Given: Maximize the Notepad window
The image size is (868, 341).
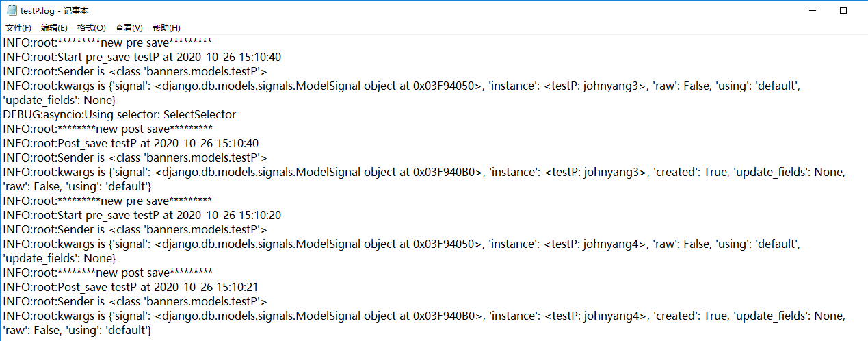Looking at the screenshot, I should 843,11.
